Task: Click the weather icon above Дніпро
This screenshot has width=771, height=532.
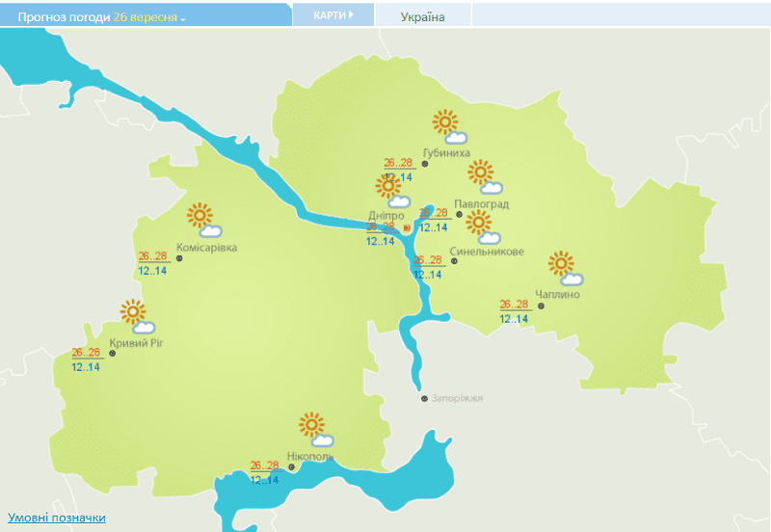Action: click(390, 189)
